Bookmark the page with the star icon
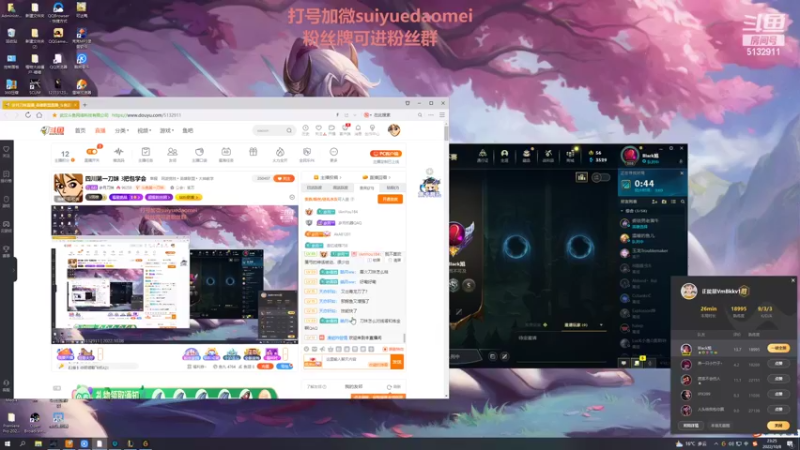 (55, 115)
